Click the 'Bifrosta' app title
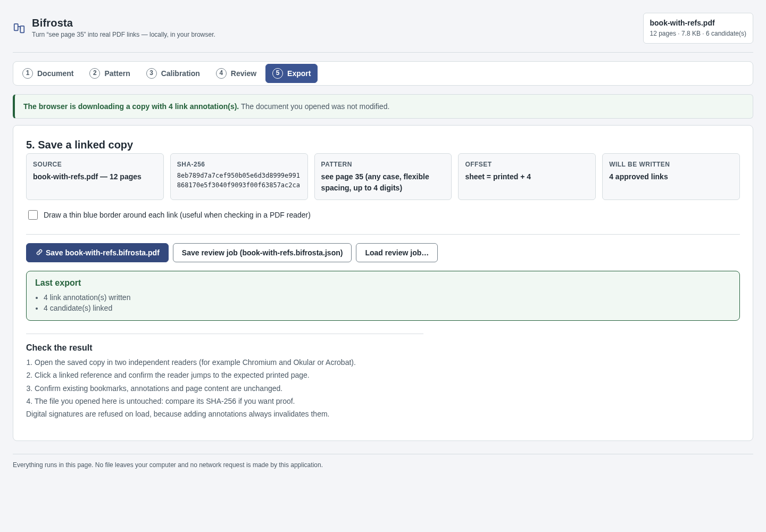Image resolution: width=766 pixels, height=532 pixels. click(x=52, y=23)
